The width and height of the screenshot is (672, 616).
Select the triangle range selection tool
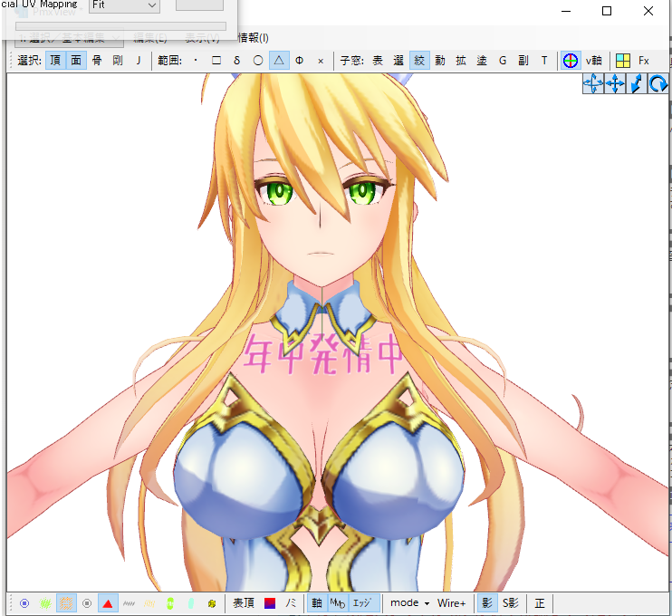click(x=279, y=61)
